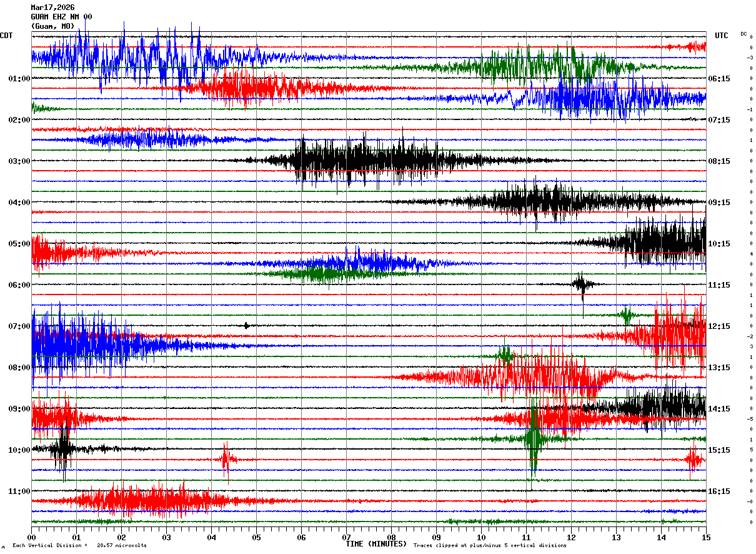This screenshot has height=554, width=756.
Task: Click x-axis minute tick label 13
Action: point(616,537)
